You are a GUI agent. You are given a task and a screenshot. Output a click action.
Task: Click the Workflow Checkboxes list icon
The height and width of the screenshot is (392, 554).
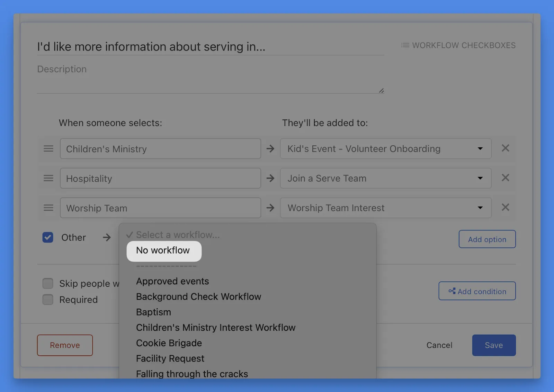click(x=405, y=45)
